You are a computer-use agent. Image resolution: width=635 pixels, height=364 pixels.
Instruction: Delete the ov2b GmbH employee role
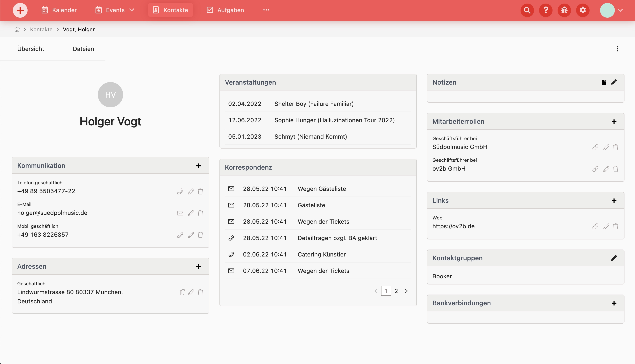pyautogui.click(x=615, y=169)
